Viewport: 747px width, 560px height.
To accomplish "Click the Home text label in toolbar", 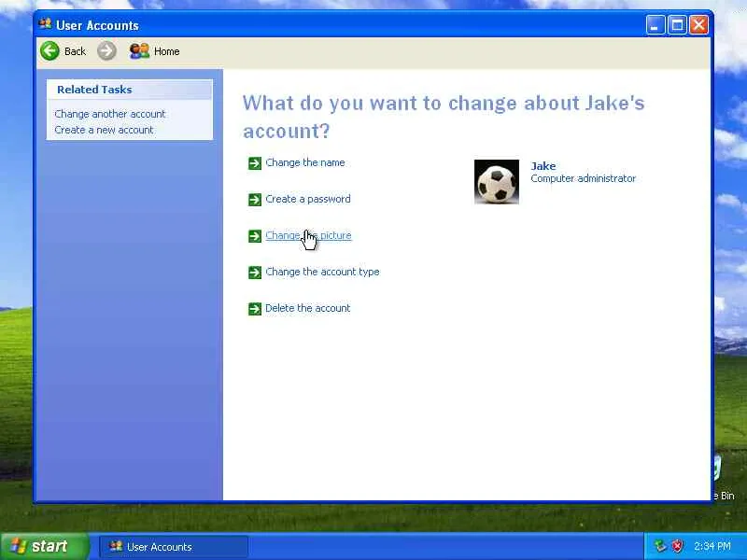I will pos(167,51).
